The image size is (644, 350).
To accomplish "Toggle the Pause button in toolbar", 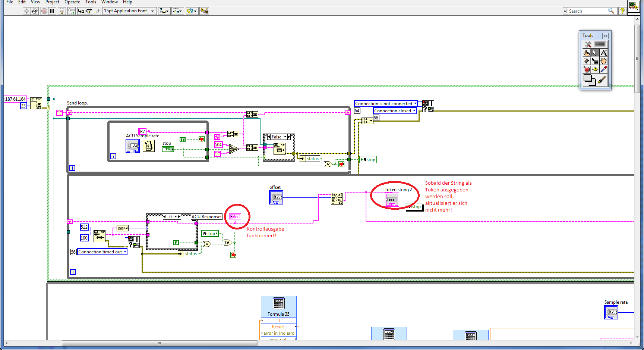I will tap(52, 11).
